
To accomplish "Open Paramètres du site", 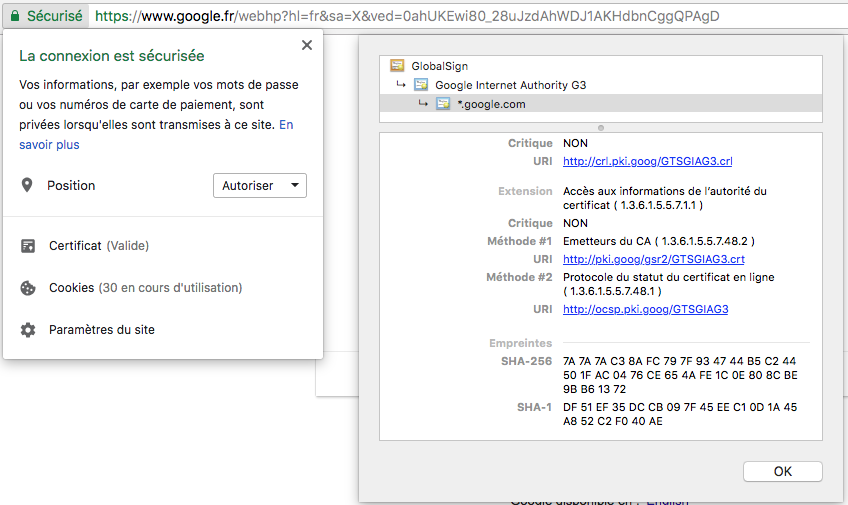I will (102, 330).
